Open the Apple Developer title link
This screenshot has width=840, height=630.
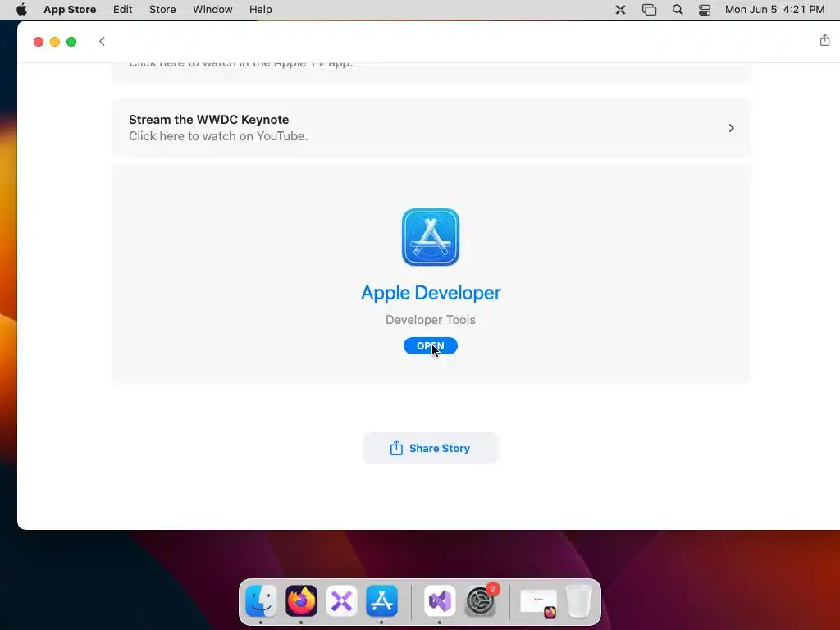coord(431,293)
